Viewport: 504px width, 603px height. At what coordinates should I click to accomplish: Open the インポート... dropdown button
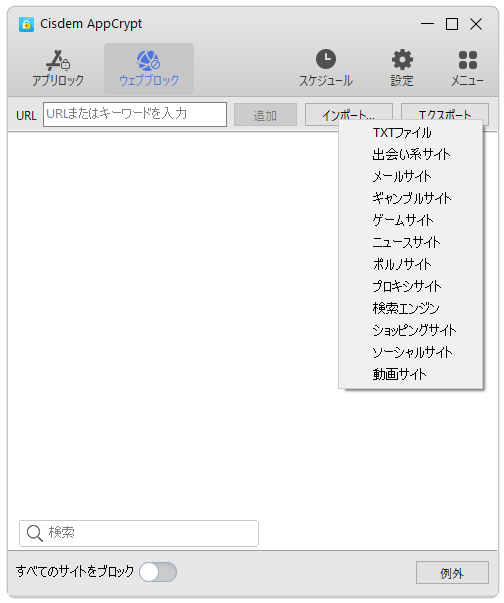349,114
